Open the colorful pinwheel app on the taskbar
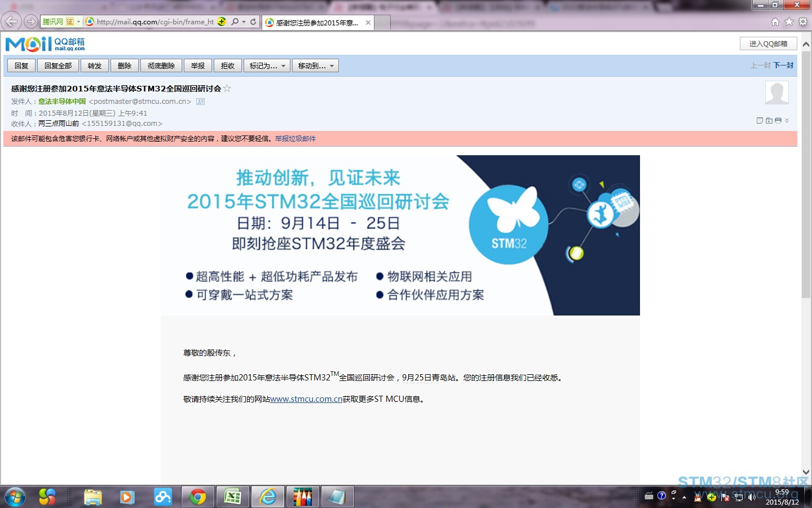This screenshot has height=508, width=812. click(x=47, y=497)
